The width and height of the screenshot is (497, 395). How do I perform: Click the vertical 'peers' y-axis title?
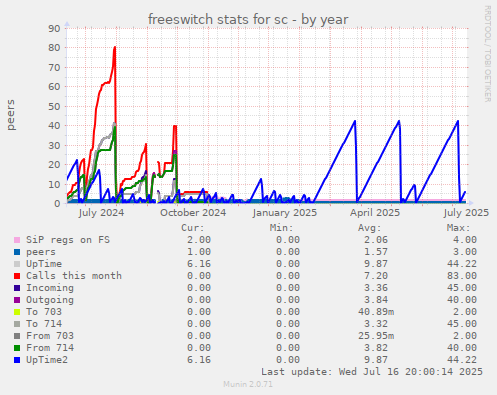coord(11,115)
